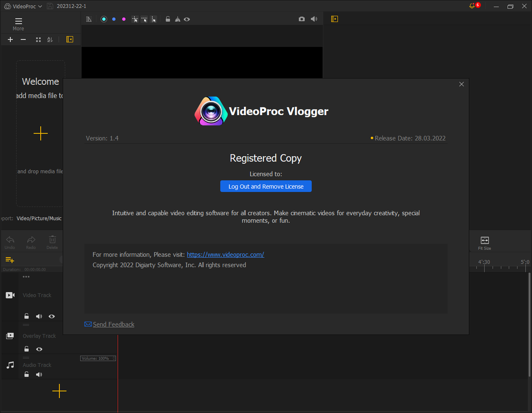Toggle the lock on the Audio Track
The width and height of the screenshot is (532, 413).
coord(26,374)
